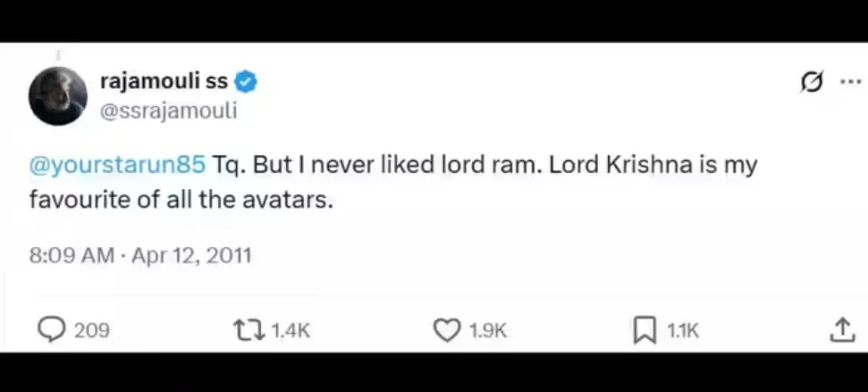Viewport: 868px width, 392px height.
Task: Click the 8:09 AM time text
Action: click(x=72, y=255)
